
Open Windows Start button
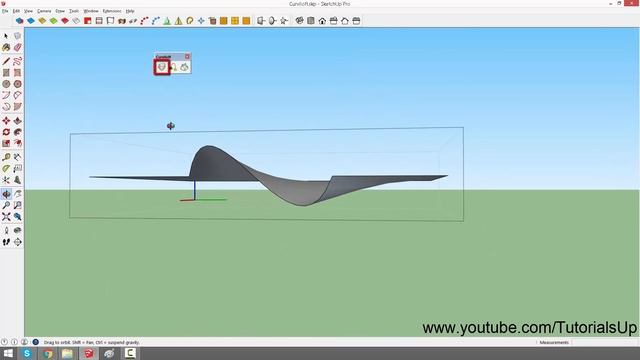pos(8,353)
